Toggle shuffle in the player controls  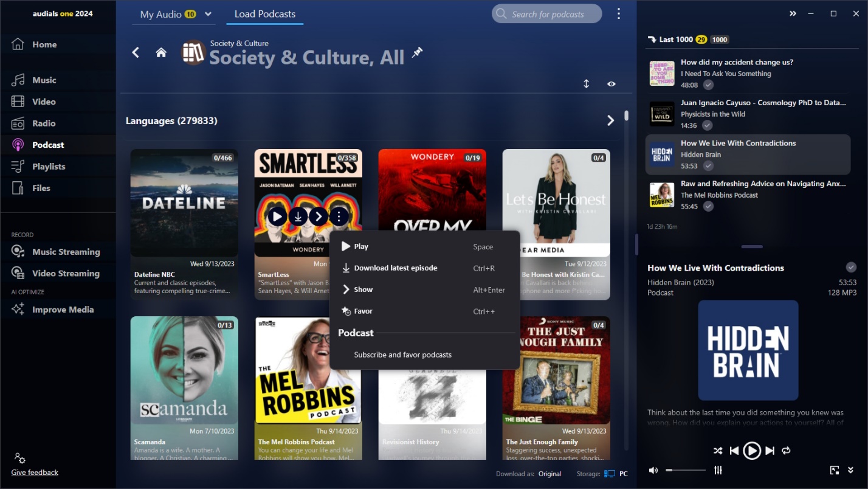(x=718, y=451)
